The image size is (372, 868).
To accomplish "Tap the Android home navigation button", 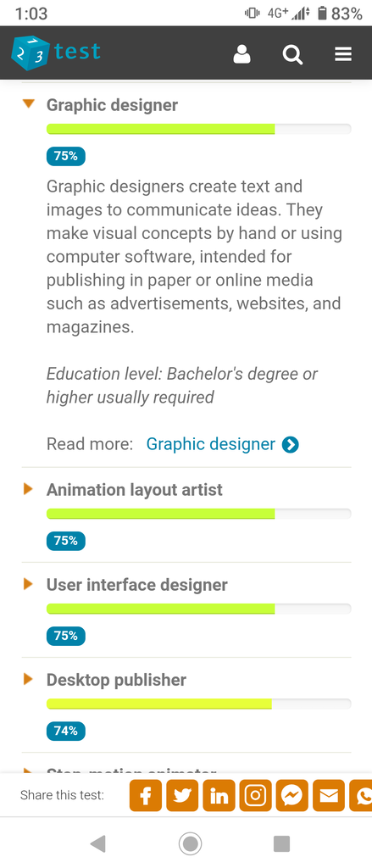I will pos(191,844).
